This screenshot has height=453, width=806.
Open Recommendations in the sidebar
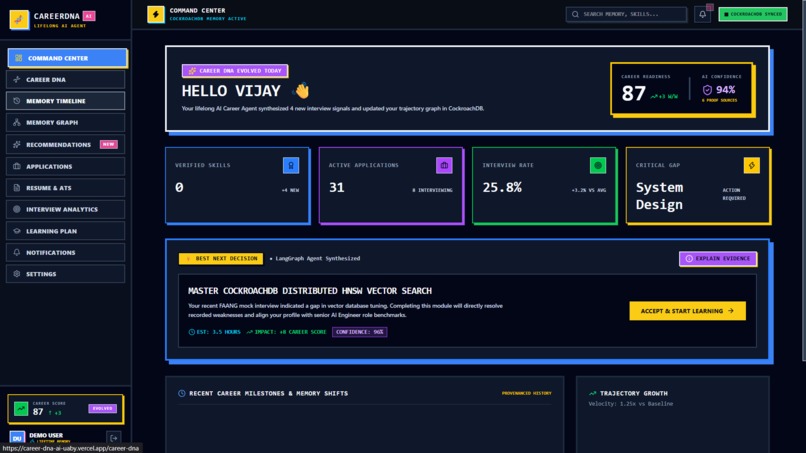click(65, 144)
